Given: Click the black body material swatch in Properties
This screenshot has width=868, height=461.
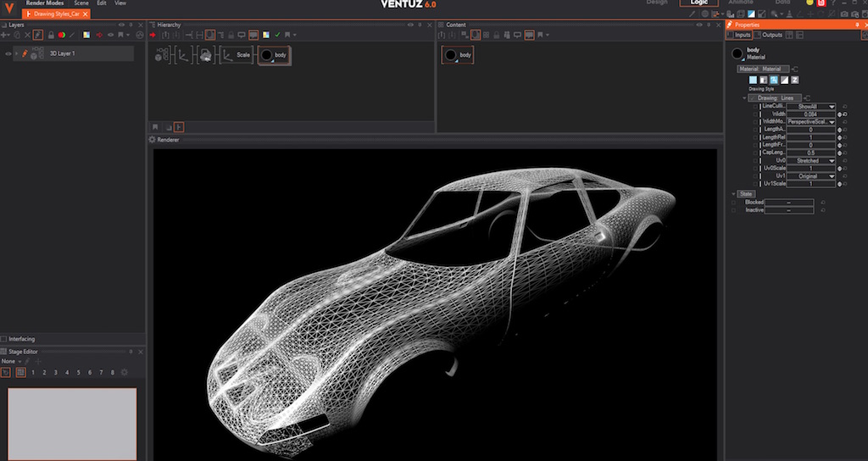Looking at the screenshot, I should [x=737, y=53].
